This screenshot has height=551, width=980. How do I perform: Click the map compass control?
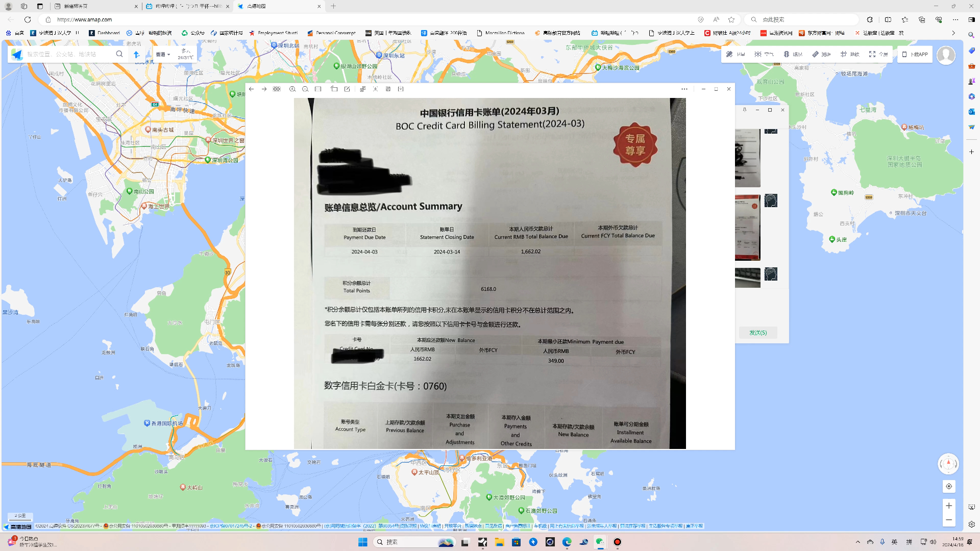click(x=948, y=464)
